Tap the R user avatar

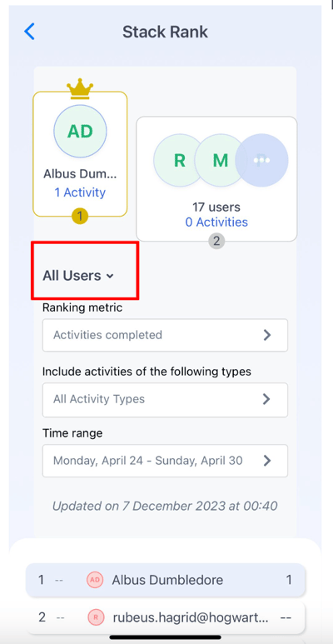(x=180, y=160)
